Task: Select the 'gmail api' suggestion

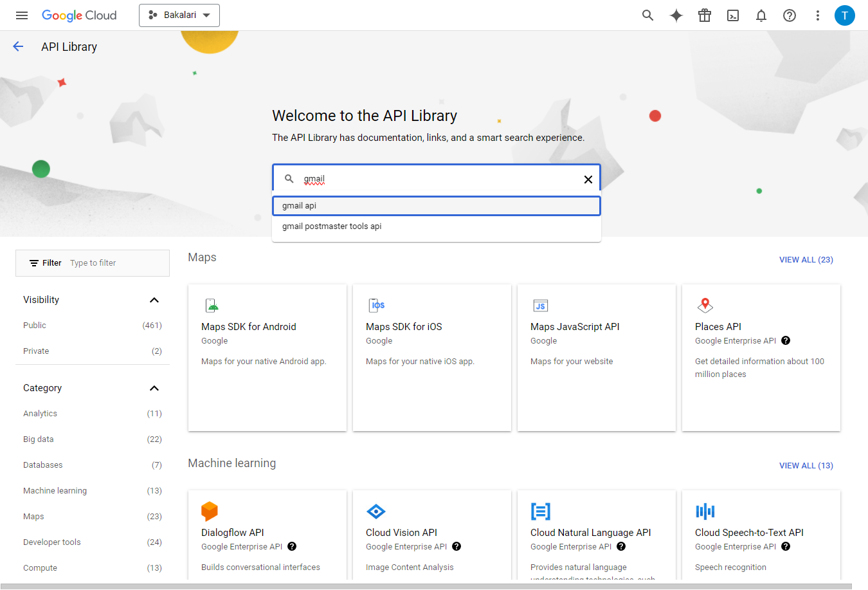Action: click(x=437, y=206)
